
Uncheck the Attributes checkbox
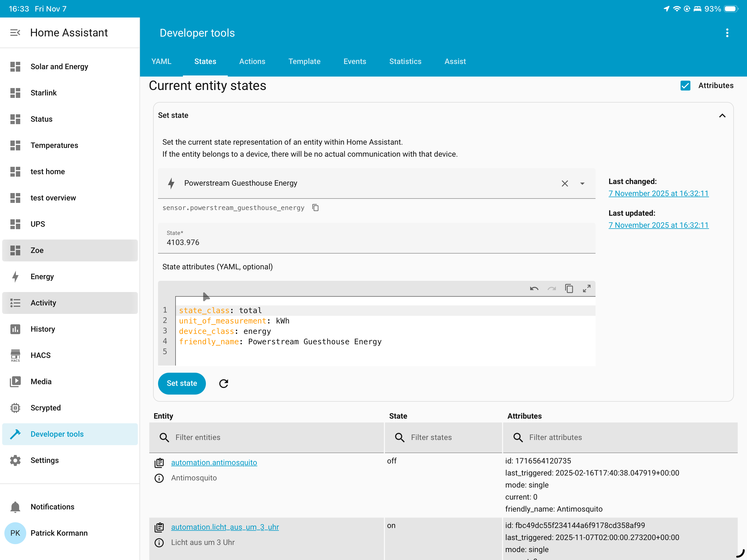[x=685, y=86]
